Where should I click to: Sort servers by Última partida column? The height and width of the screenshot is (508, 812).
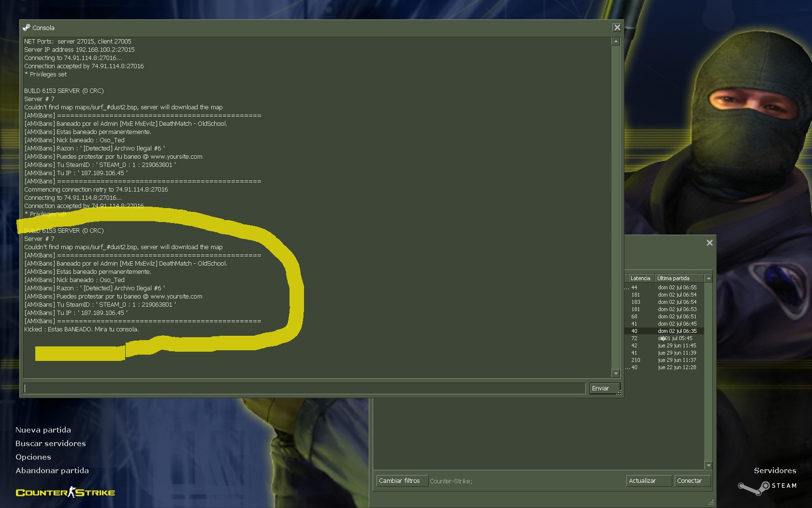click(x=680, y=278)
